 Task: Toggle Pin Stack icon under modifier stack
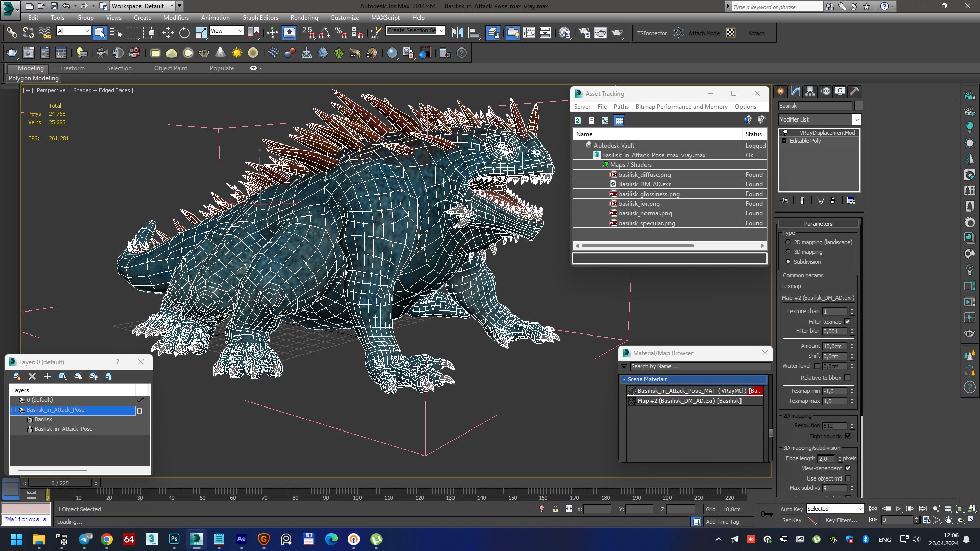[784, 201]
